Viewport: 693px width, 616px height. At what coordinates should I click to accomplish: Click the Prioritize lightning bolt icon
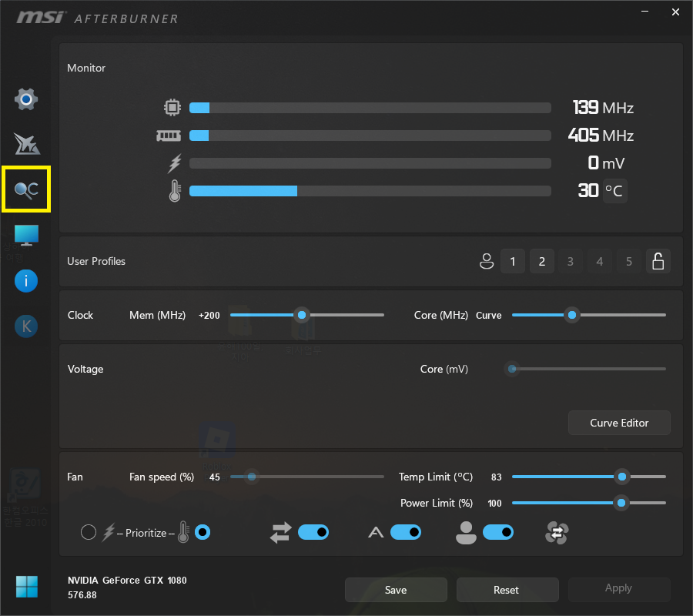click(109, 533)
